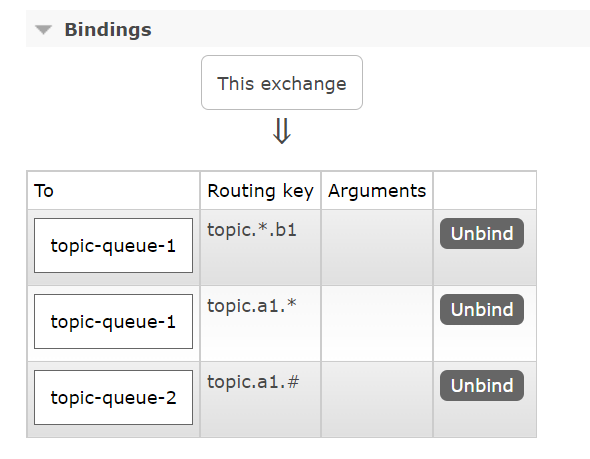
Task: Click the downward double arrow icon
Action: [282, 131]
